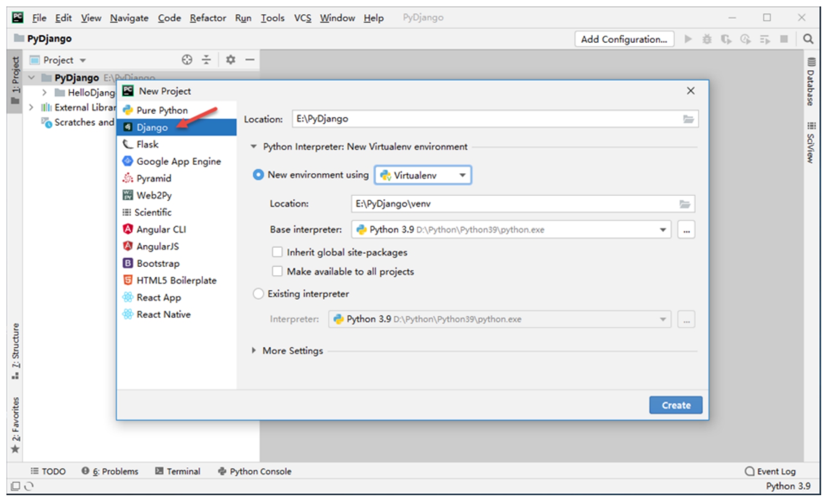Click Python 3.9 interpreter status widget
This screenshot has height=504, width=830.
(788, 486)
